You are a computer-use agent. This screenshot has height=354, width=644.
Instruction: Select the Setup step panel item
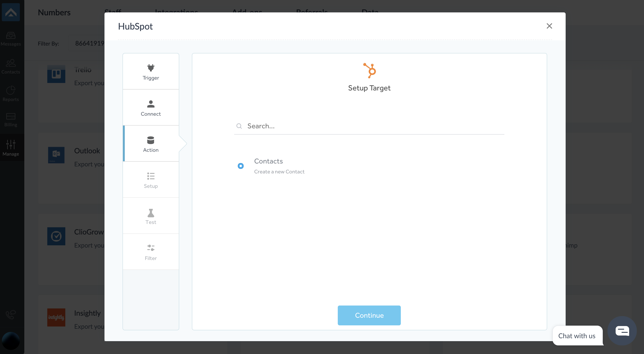pos(151,180)
